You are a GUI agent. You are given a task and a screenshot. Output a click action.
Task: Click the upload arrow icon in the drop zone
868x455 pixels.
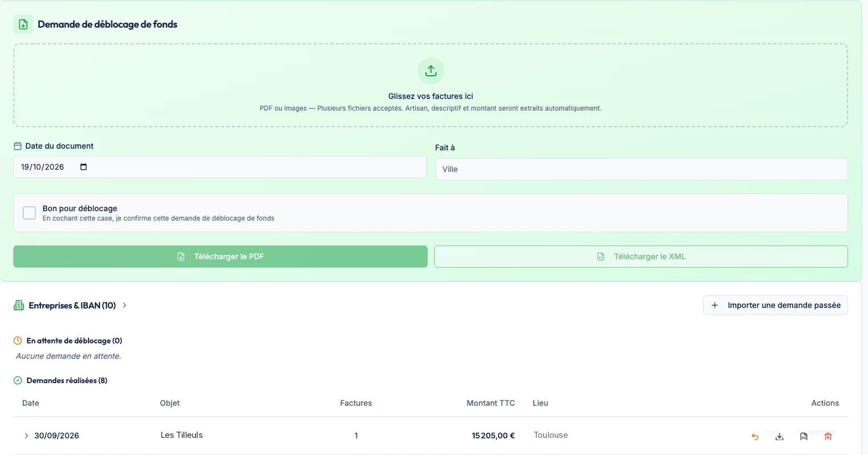(431, 71)
